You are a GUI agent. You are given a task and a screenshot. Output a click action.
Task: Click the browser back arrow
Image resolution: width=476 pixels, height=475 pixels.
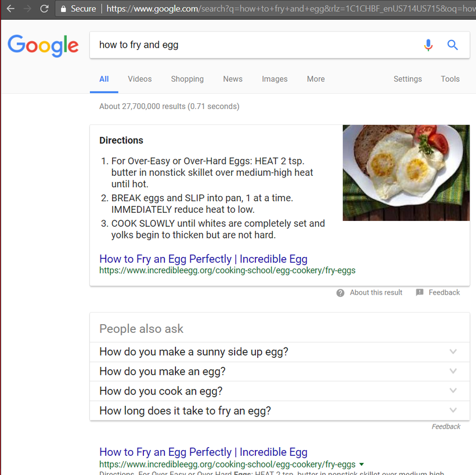(x=10, y=9)
